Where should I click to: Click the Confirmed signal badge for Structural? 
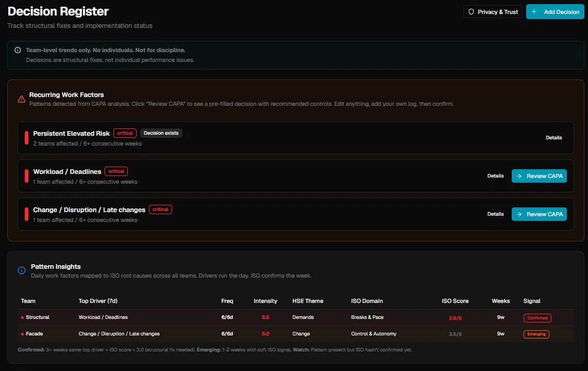(537, 318)
